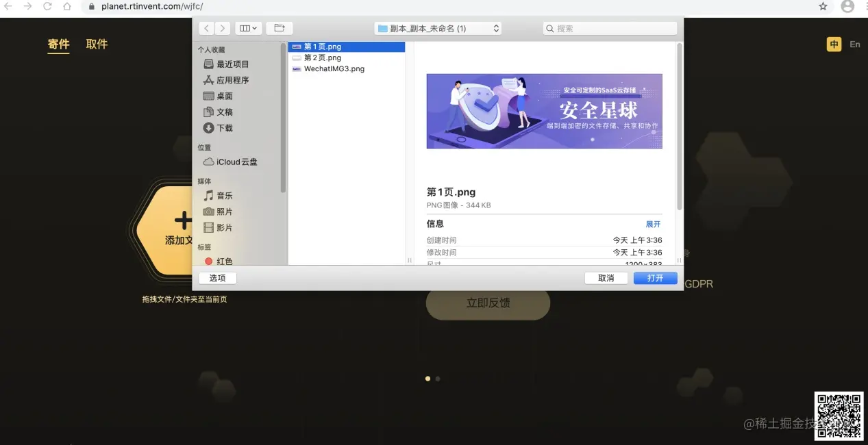The width and height of the screenshot is (868, 445).
Task: Click the QR code image
Action: pyautogui.click(x=839, y=416)
